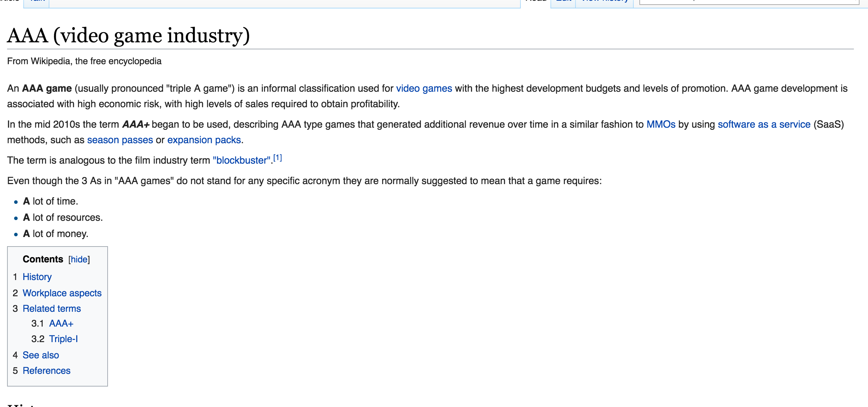Follow the season passes link
868x407 pixels.
coord(120,140)
